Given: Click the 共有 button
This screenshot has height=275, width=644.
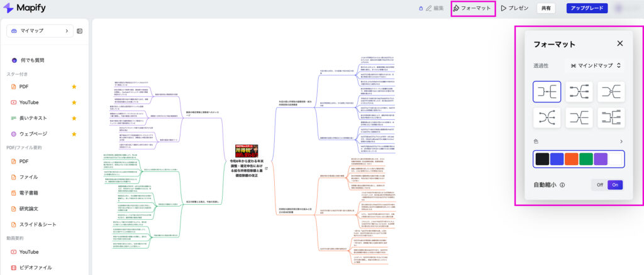Looking at the screenshot, I should click(546, 9).
